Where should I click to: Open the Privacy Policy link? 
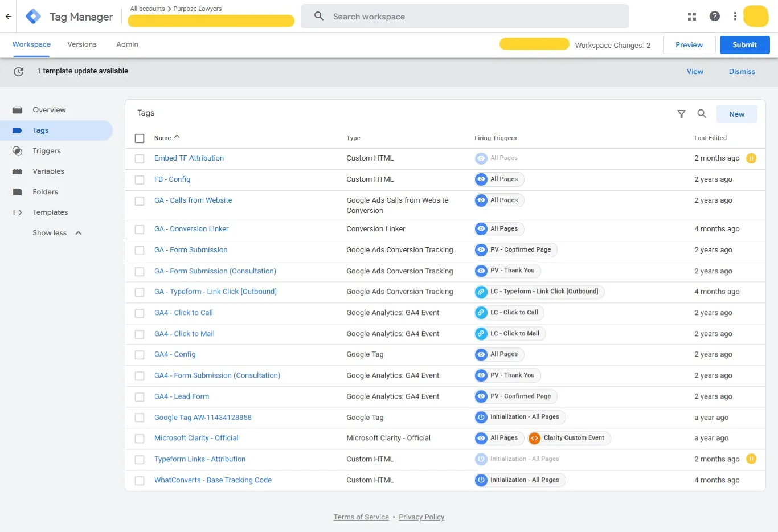coord(421,517)
